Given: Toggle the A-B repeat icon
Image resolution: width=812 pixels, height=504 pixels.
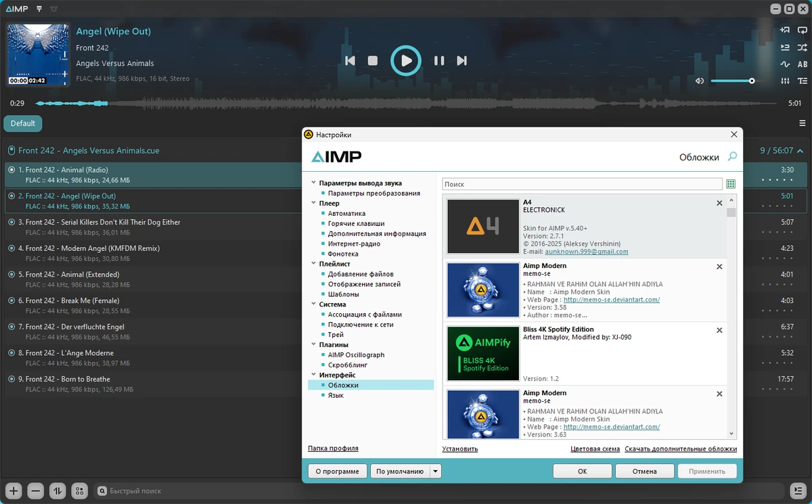Looking at the screenshot, I should [x=803, y=64].
